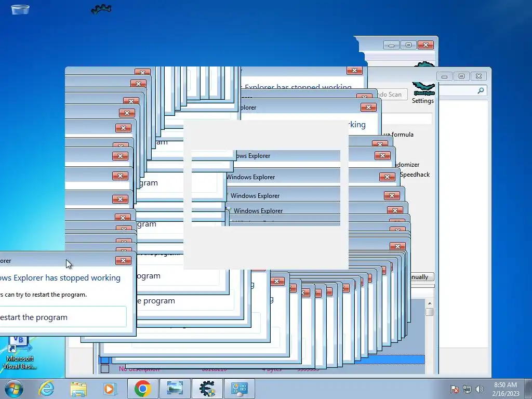Focus the search box in the back window
532x399 pixels.
coord(463,90)
